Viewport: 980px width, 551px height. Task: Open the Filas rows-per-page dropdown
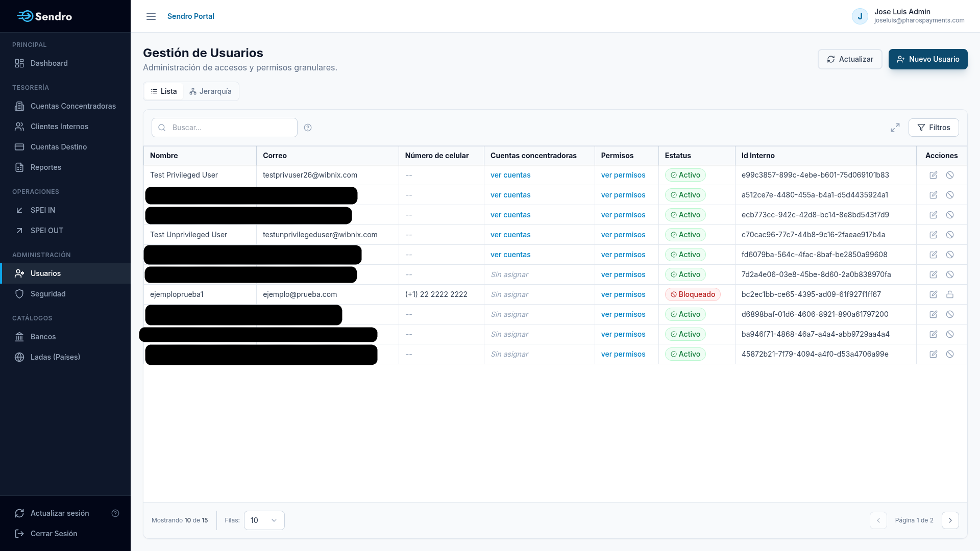pos(264,520)
